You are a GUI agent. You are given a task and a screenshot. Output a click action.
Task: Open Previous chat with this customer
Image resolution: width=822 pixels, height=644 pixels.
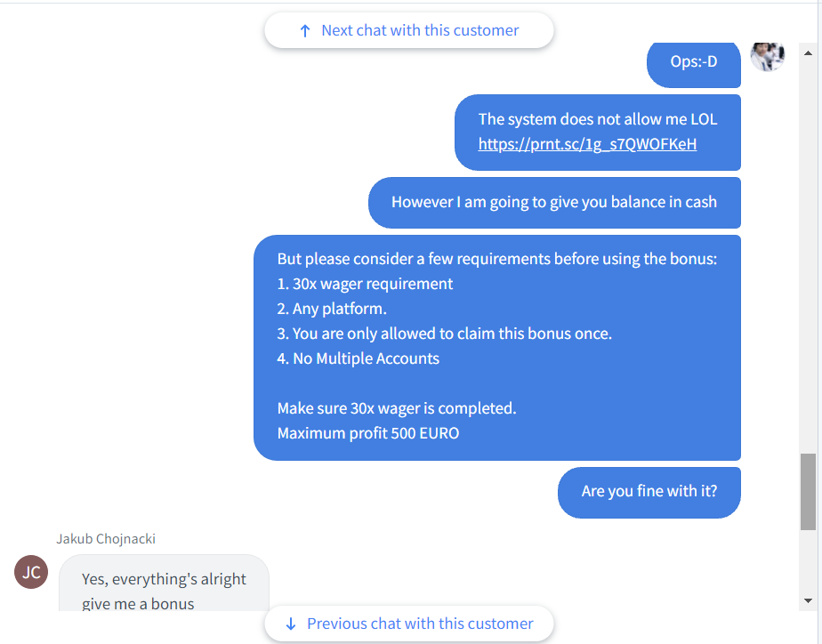pos(409,624)
